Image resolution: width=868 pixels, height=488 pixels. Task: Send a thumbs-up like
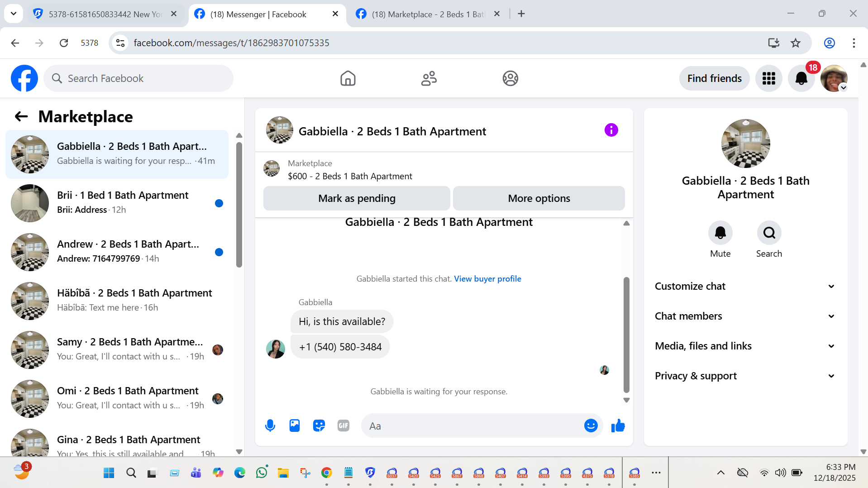point(618,426)
